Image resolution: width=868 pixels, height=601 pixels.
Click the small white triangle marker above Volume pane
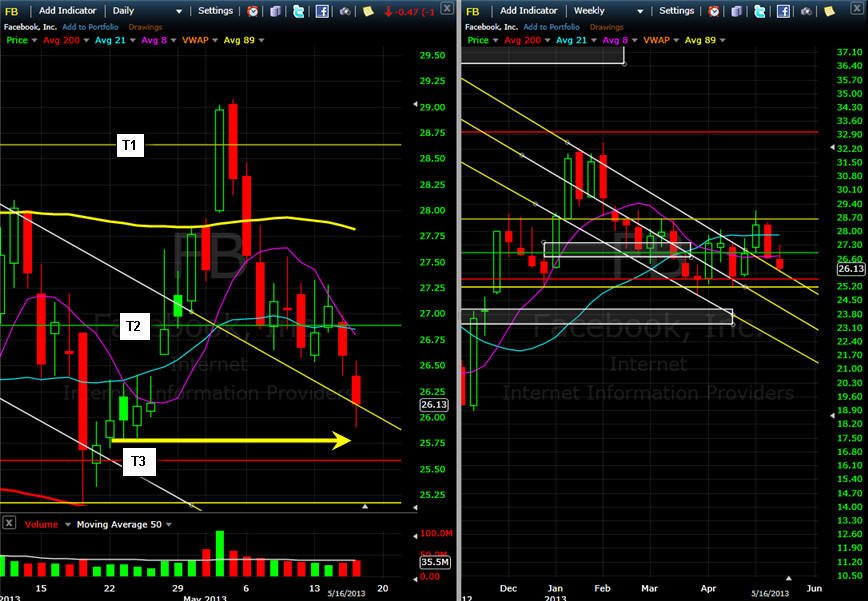click(364, 506)
